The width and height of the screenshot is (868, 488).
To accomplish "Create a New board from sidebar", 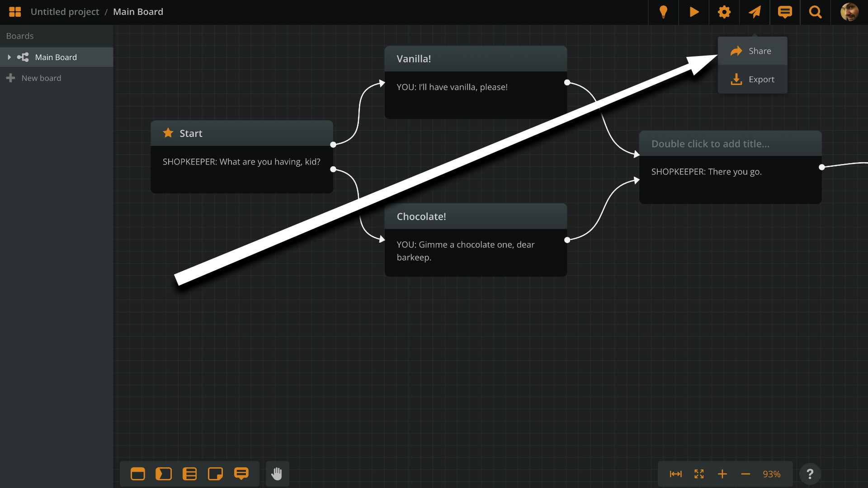I will click(41, 78).
